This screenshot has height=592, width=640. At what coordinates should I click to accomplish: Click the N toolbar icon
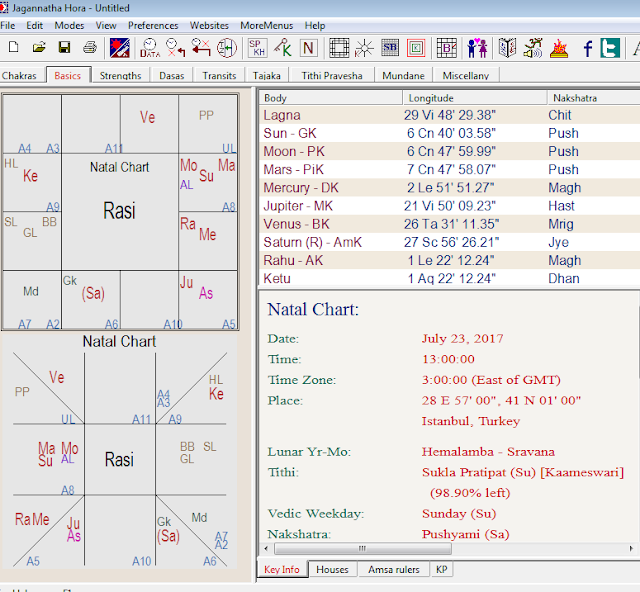click(x=309, y=48)
